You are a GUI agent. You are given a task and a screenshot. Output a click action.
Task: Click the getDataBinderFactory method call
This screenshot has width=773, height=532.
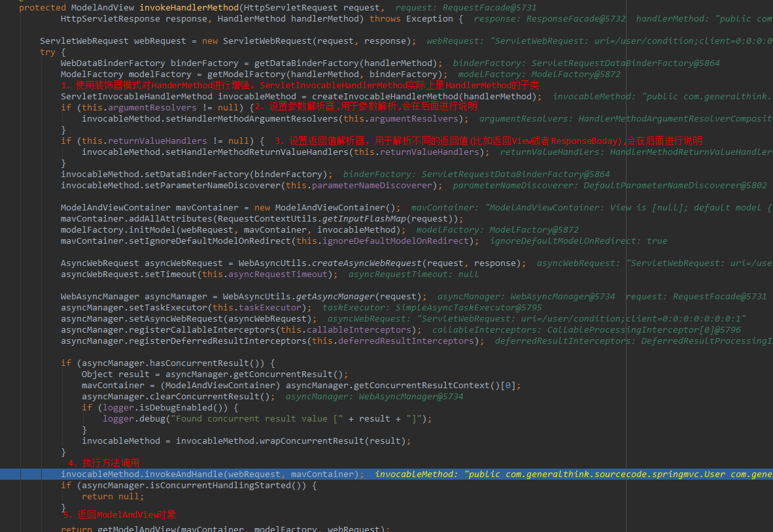(306, 63)
